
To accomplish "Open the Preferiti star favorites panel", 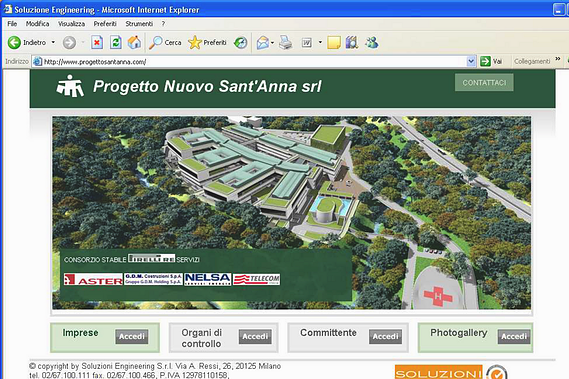I will (x=195, y=42).
